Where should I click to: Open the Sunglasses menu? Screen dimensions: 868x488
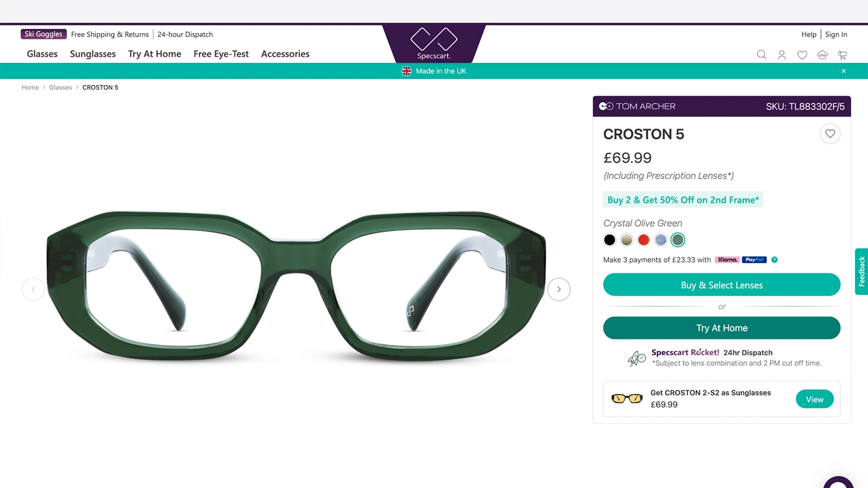pyautogui.click(x=92, y=54)
